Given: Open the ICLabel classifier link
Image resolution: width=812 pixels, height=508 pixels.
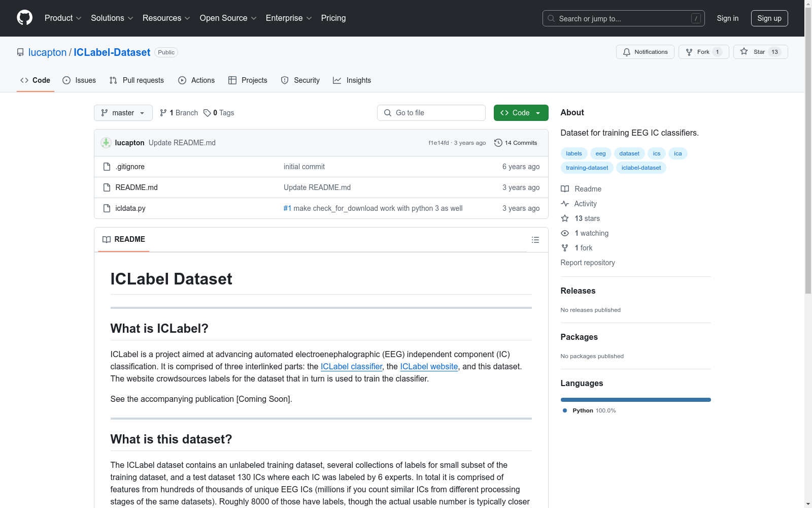Looking at the screenshot, I should (x=351, y=366).
